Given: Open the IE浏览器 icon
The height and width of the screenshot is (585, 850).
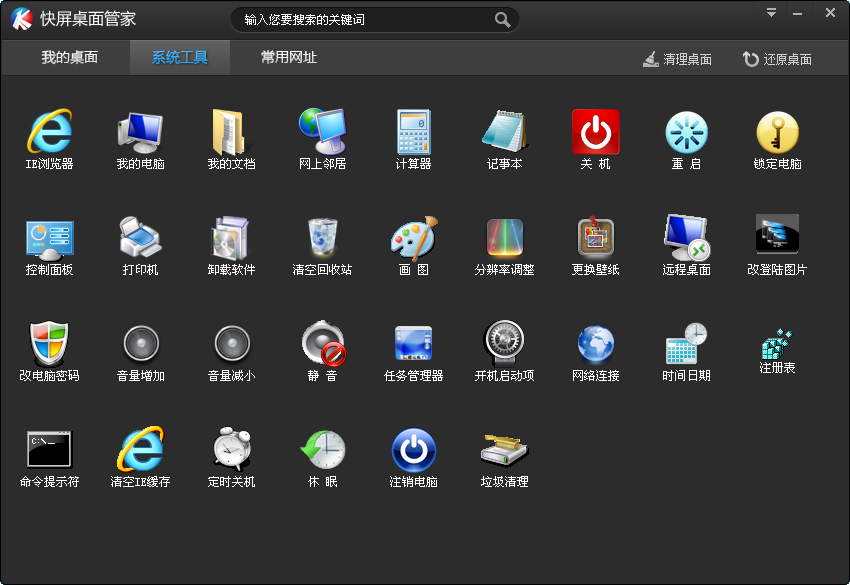Looking at the screenshot, I should click(49, 131).
